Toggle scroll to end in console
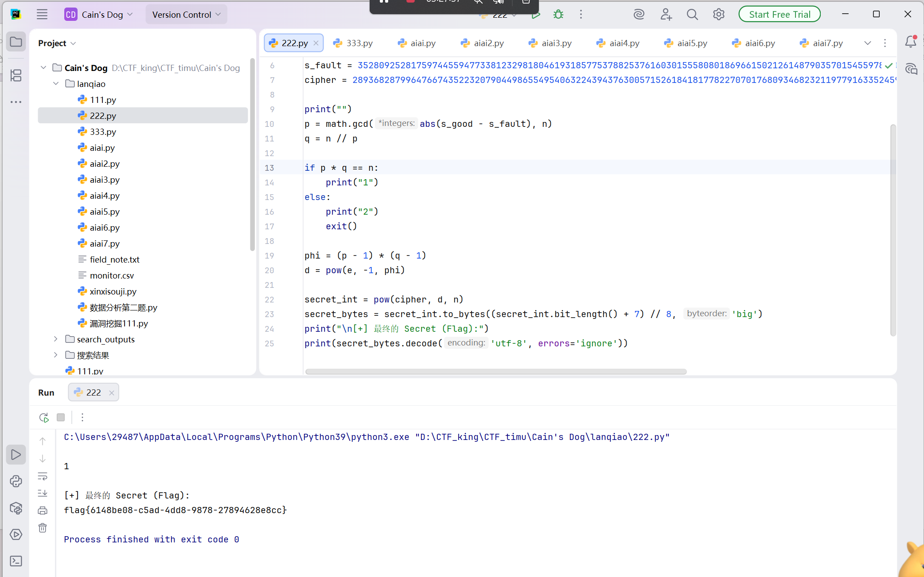Screen dimensions: 924x577 43,493
